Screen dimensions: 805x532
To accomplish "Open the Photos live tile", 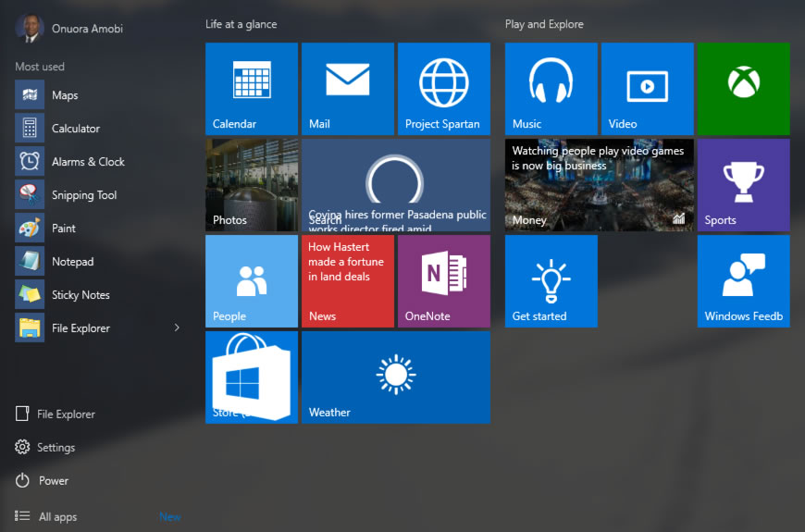I will [x=252, y=185].
